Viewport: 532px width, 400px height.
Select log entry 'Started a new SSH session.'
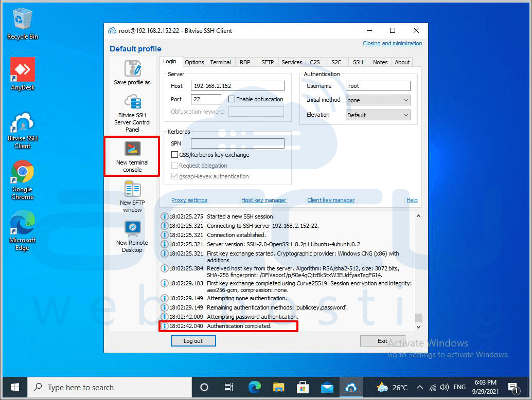(241, 216)
